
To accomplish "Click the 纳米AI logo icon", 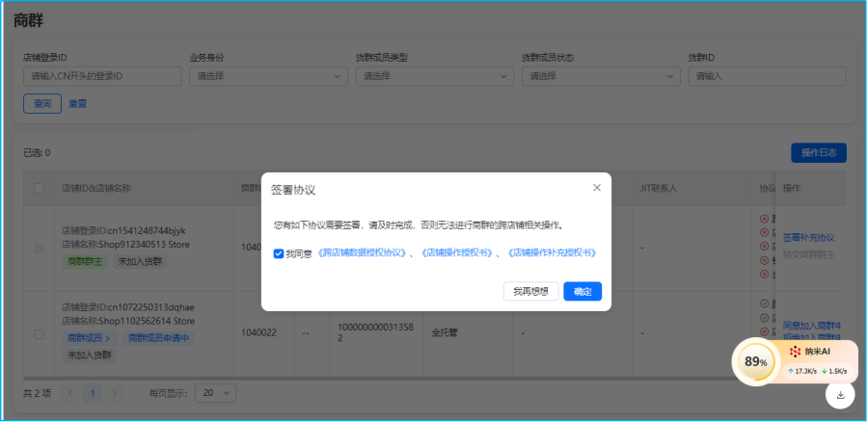I will (795, 352).
